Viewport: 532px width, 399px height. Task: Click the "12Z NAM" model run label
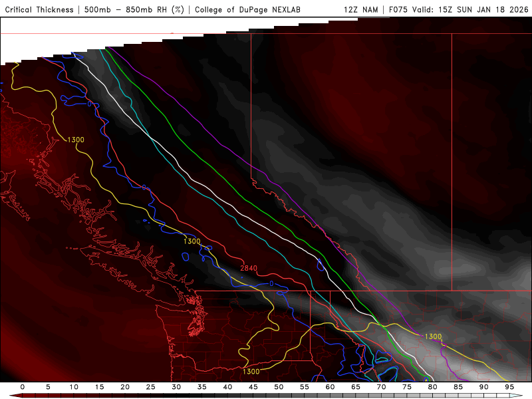361,10
